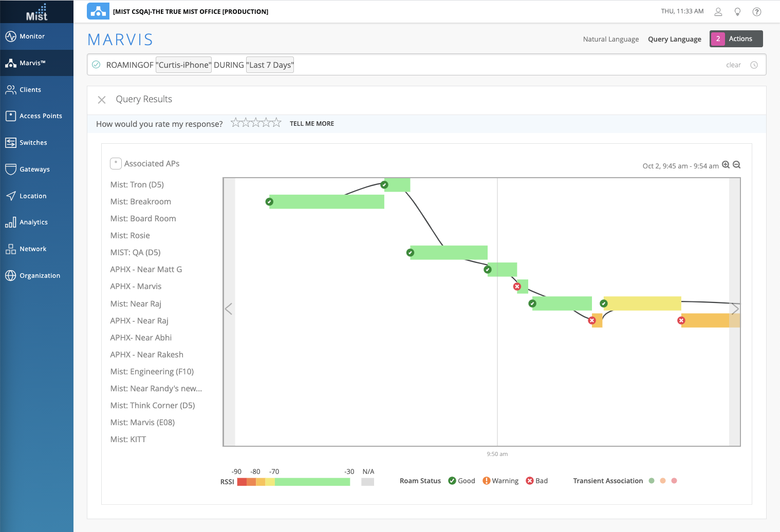Click the zoom out magnifier icon

coord(736,165)
